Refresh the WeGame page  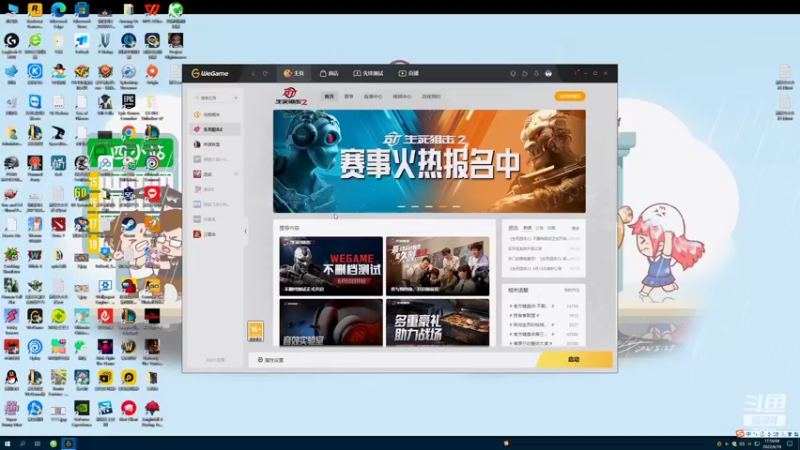[265, 73]
